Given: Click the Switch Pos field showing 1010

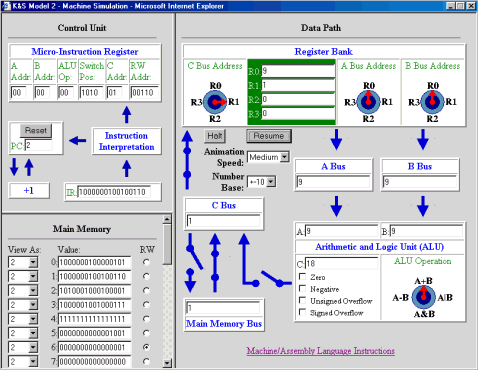Looking at the screenshot, I should (91, 92).
